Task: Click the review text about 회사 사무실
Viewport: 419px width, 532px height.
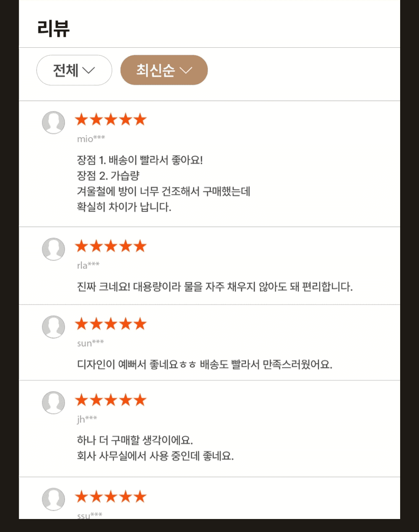Action: click(155, 456)
